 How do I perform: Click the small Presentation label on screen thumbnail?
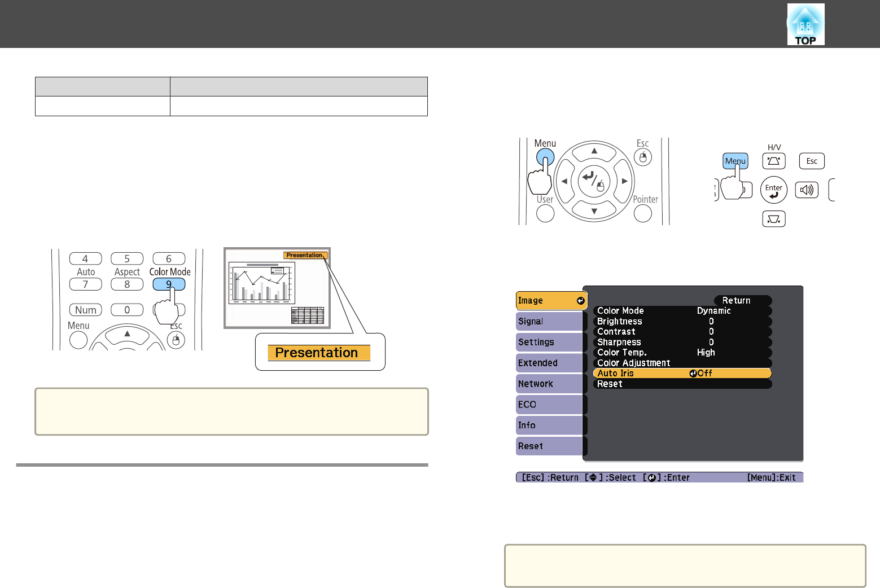(x=305, y=255)
